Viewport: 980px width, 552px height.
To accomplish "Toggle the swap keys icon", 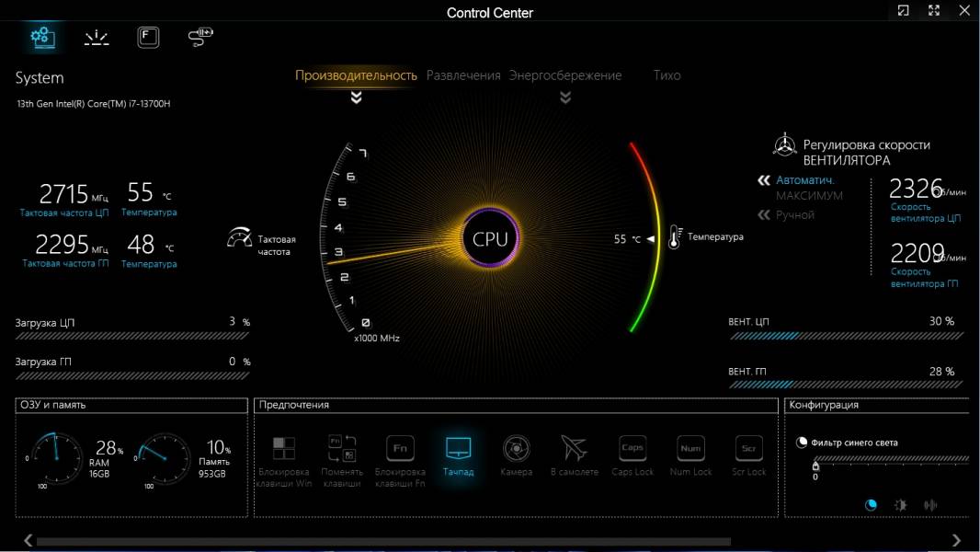I will [342, 448].
